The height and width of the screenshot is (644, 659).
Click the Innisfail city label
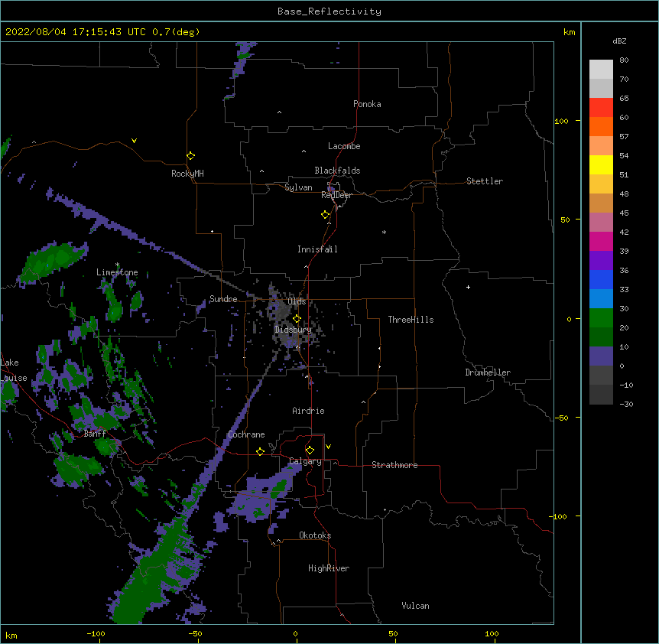coord(317,249)
